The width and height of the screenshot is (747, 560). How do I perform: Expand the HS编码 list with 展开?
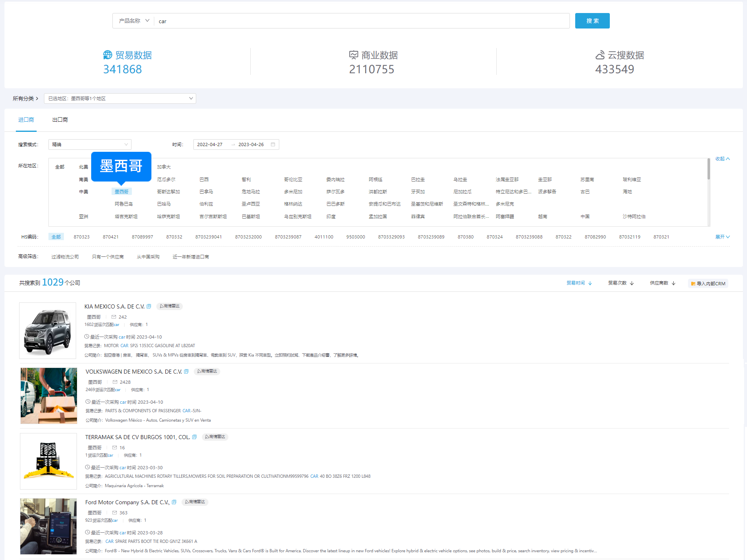(722, 237)
